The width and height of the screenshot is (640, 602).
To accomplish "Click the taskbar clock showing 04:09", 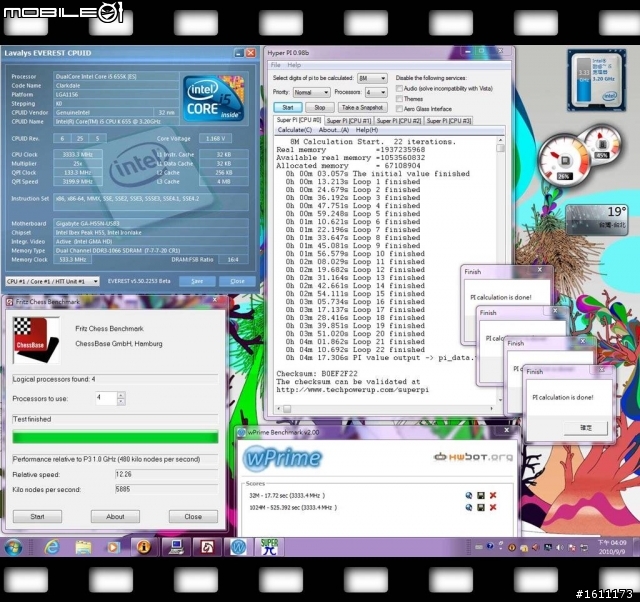I will point(611,547).
